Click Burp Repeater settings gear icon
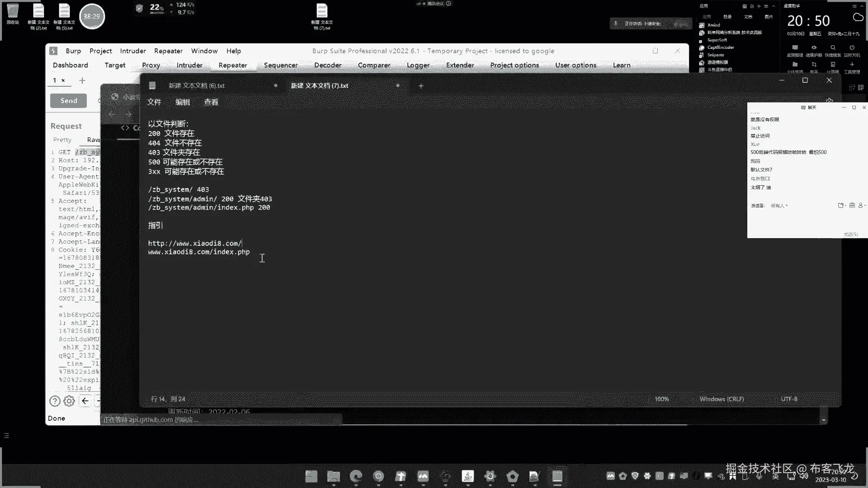The width and height of the screenshot is (868, 488). pos(69,401)
